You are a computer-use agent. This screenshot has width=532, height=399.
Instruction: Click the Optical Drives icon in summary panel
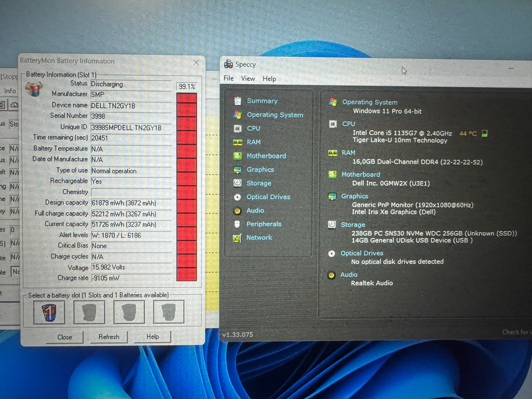coord(331,254)
